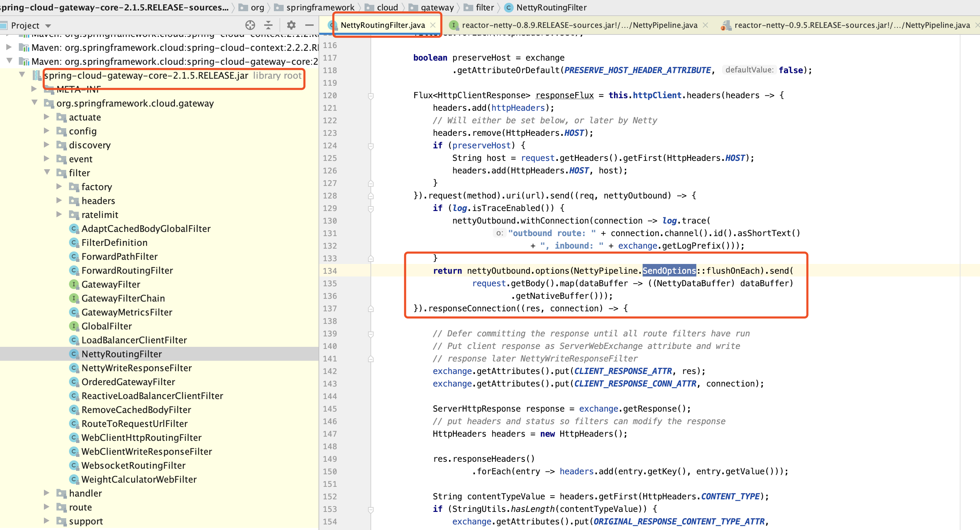Click the gateway breadcrumb in navigation bar
980x530 pixels.
[x=437, y=7]
